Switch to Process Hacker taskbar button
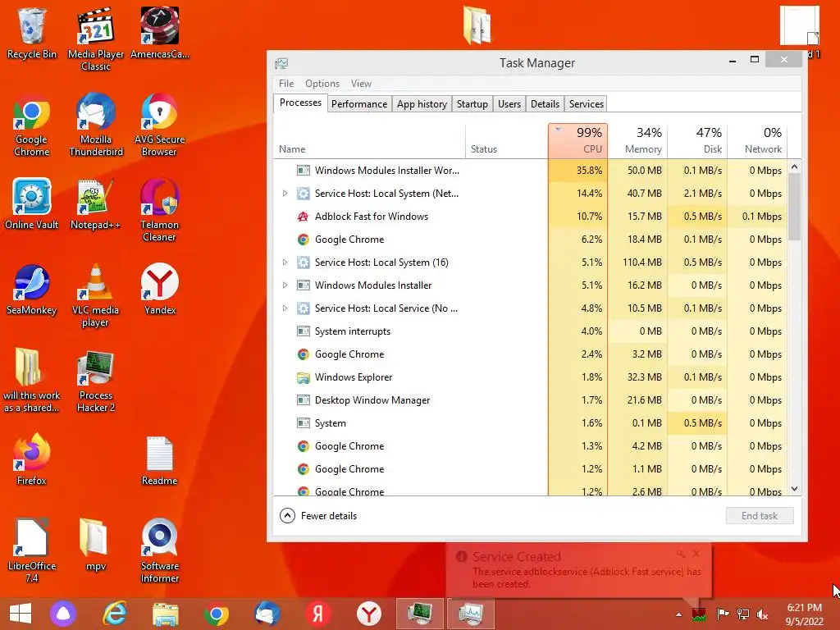This screenshot has width=840, height=630. (x=420, y=614)
